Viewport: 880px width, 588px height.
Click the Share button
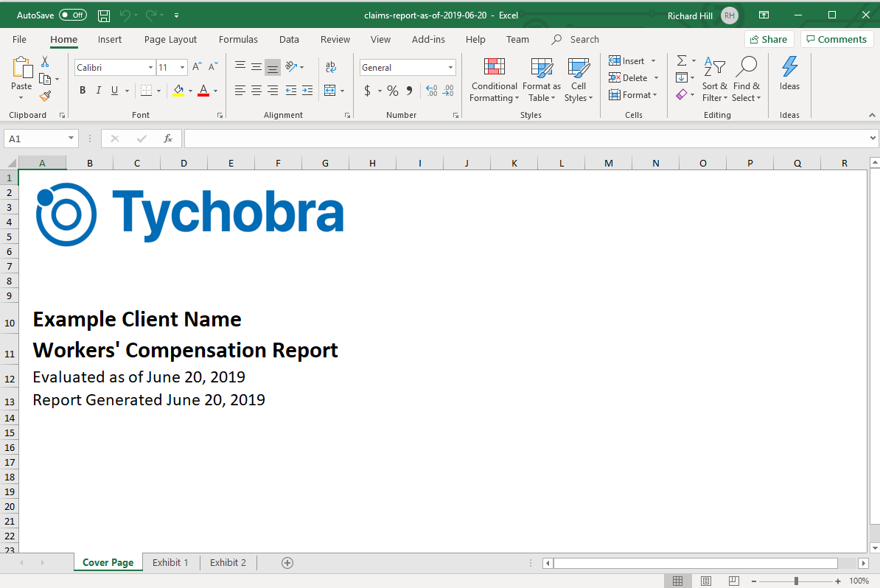[x=769, y=39]
